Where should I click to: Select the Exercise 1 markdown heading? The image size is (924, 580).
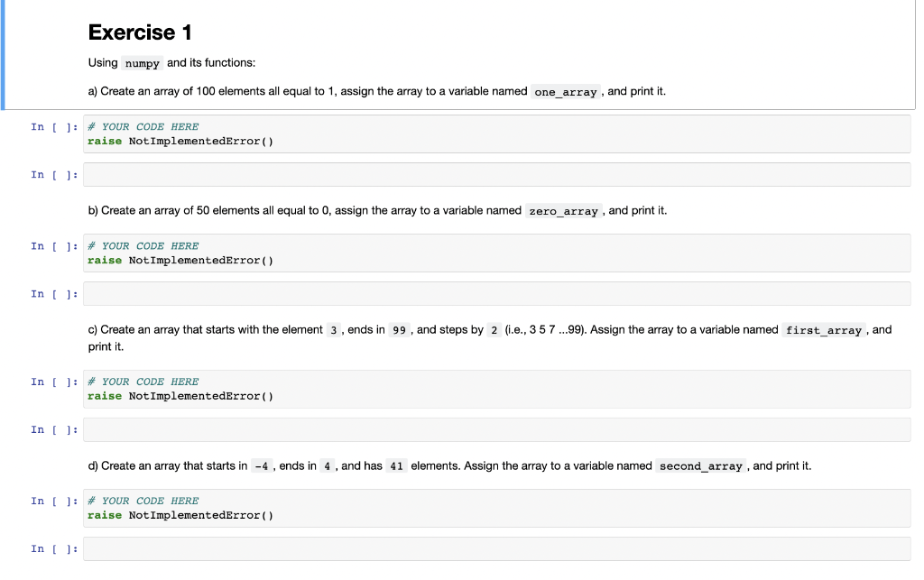click(x=140, y=32)
